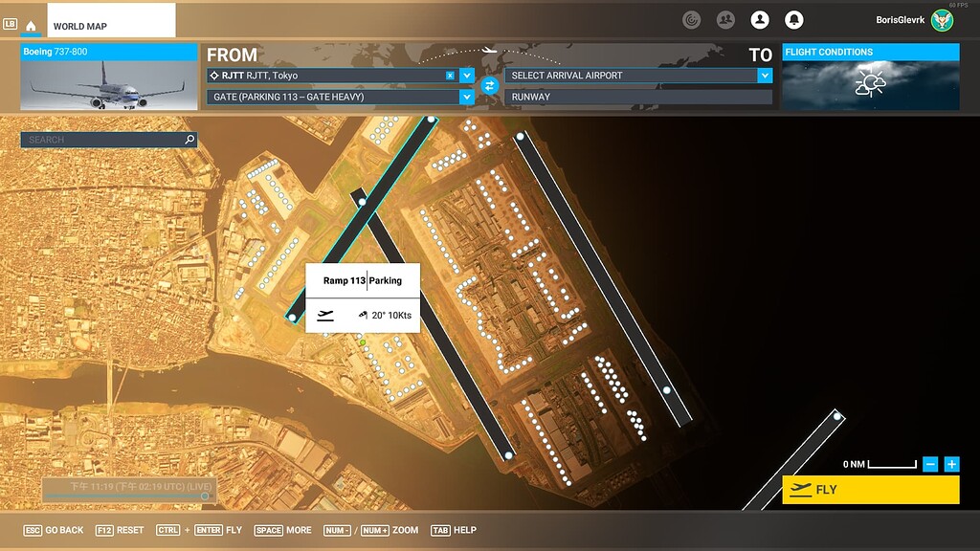
Task: Swap departure and arrival airports
Action: (x=489, y=85)
